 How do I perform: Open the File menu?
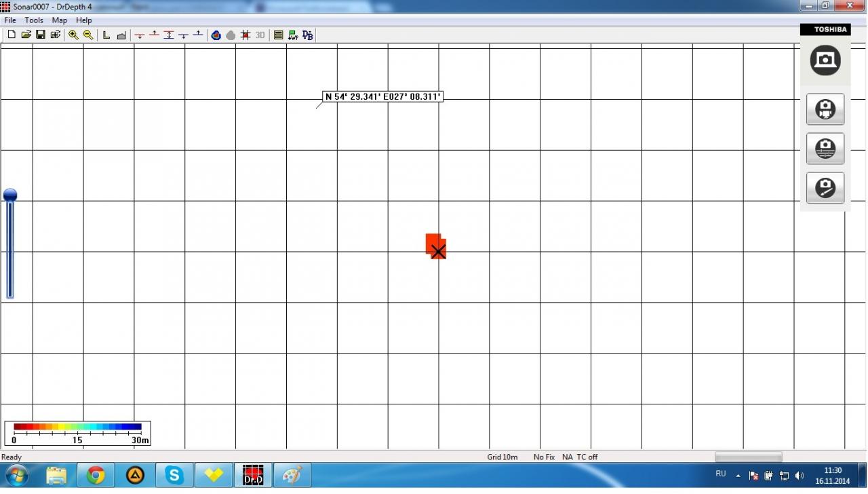[10, 20]
